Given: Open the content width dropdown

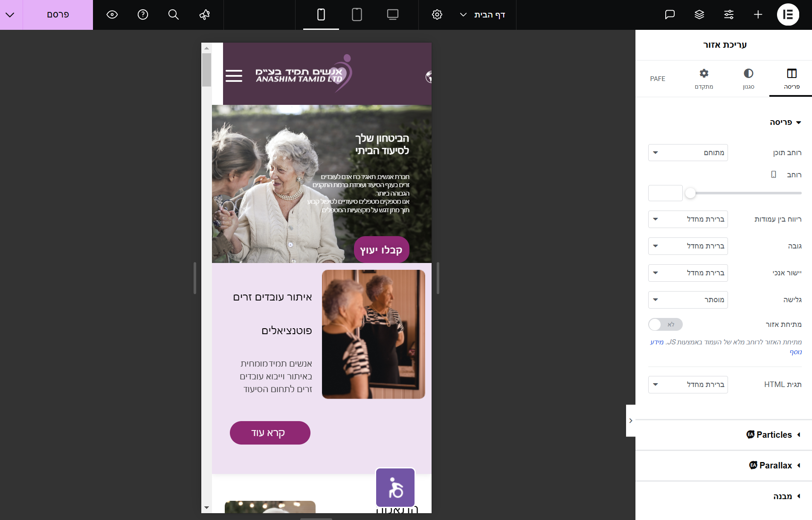Looking at the screenshot, I should click(x=688, y=153).
